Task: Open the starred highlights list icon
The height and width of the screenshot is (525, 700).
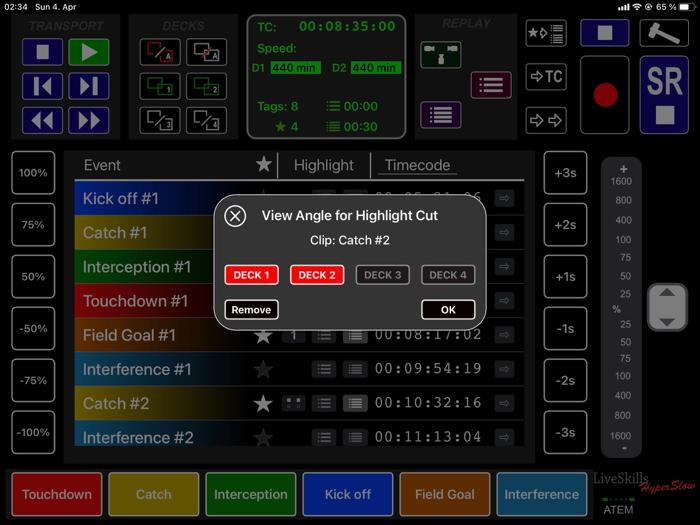Action: coord(546,33)
